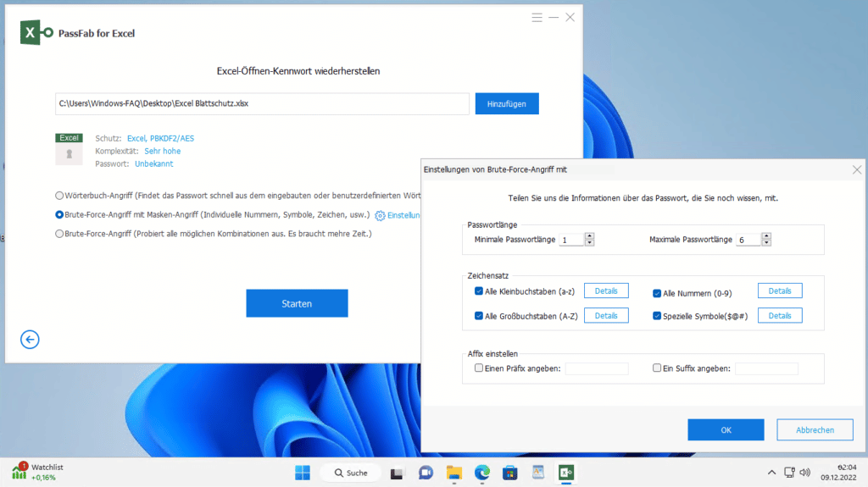Screen dimensions: 868x487
Task: Open Details for Alle Großbuchstaben
Action: pyautogui.click(x=606, y=315)
